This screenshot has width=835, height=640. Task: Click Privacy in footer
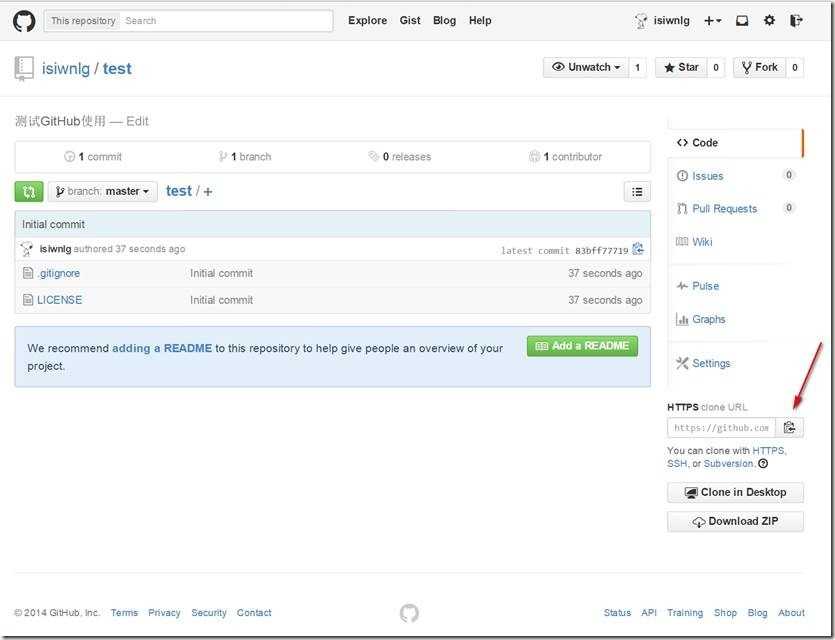[164, 613]
